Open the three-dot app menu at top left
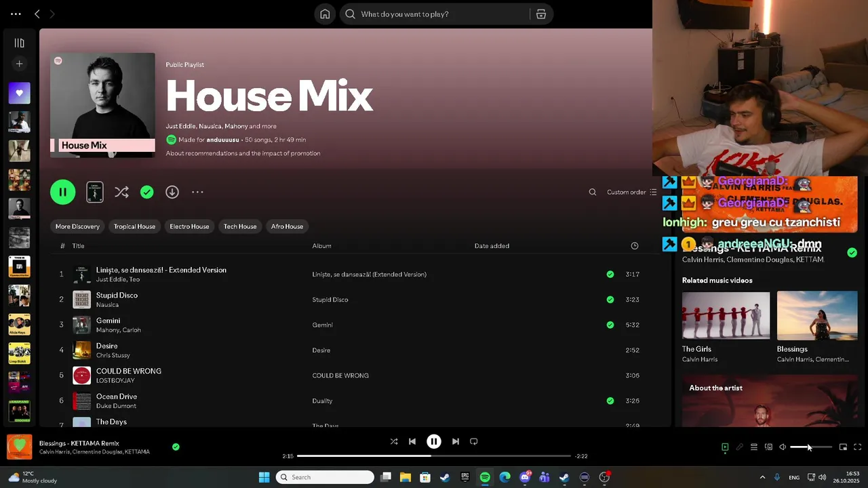 (16, 14)
